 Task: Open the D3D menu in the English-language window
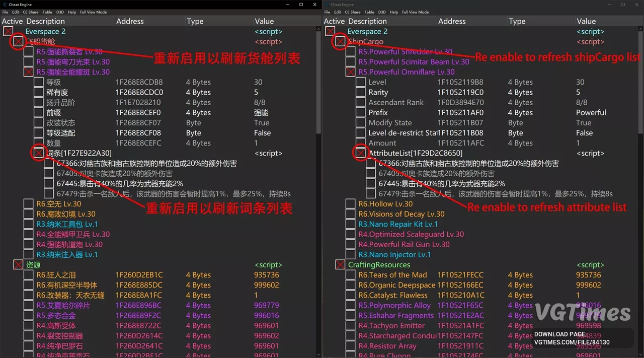382,12
